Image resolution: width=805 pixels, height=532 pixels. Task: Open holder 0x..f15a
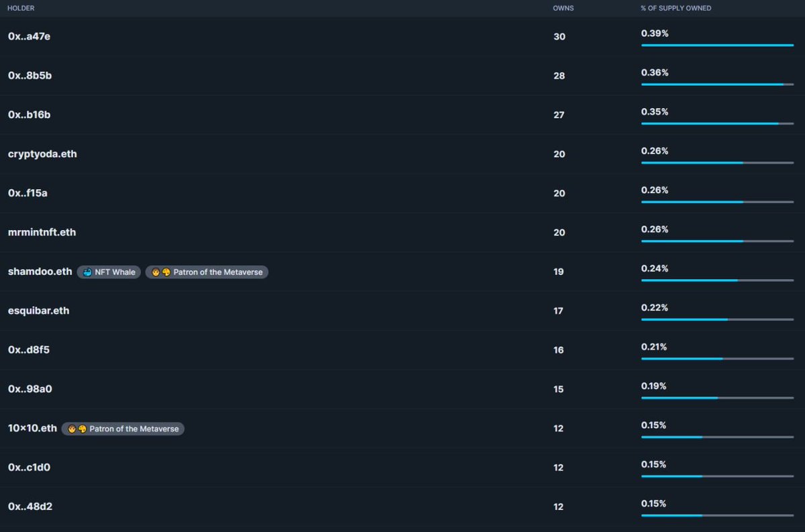(28, 193)
